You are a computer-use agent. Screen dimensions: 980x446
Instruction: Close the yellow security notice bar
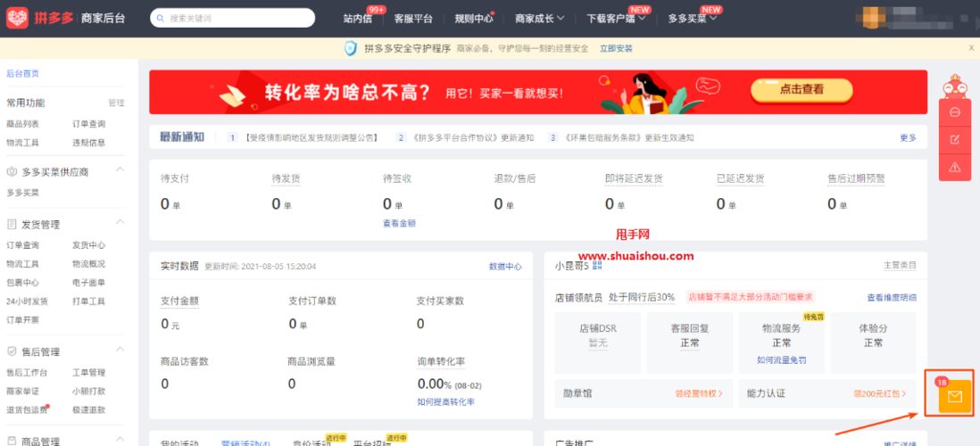pyautogui.click(x=971, y=47)
